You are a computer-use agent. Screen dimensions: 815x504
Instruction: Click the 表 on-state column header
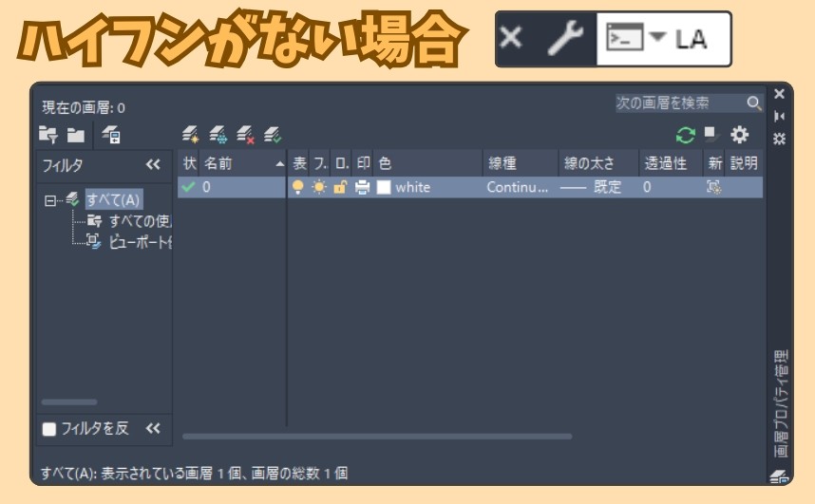pos(299,163)
